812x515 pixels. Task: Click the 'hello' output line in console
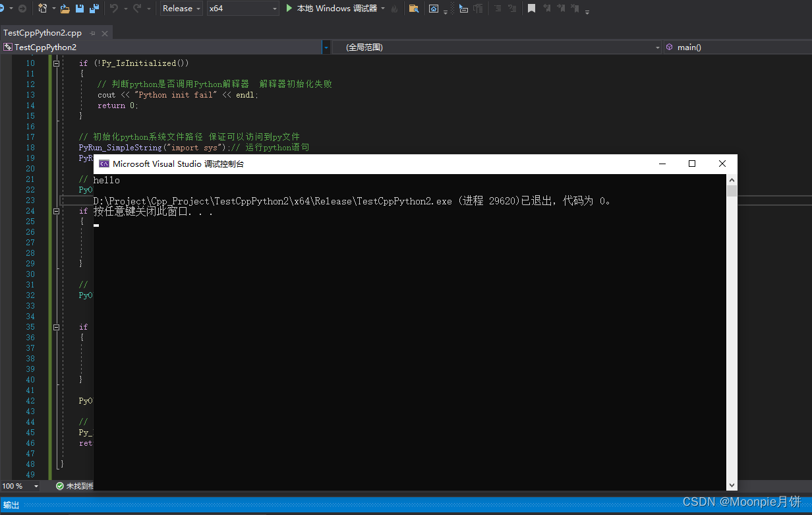point(107,180)
